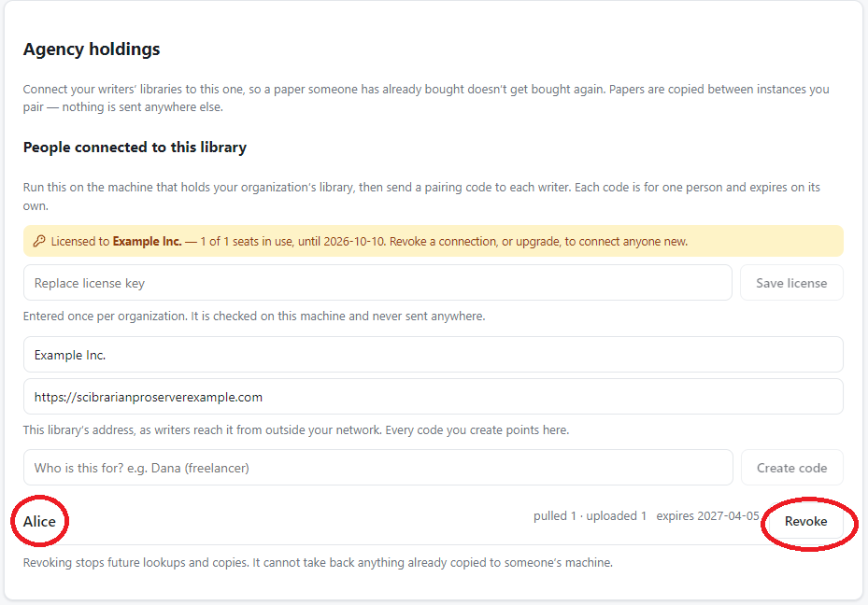868x605 pixels.
Task: Click the Agency holdings heading
Action: pos(92,49)
